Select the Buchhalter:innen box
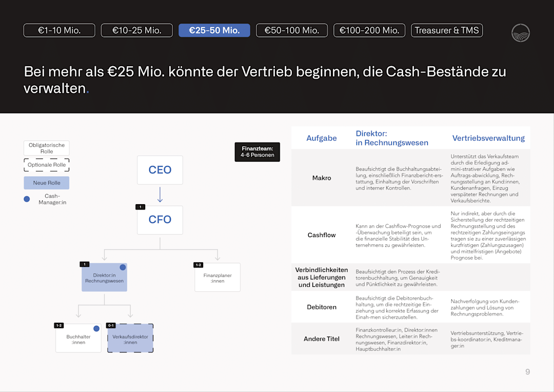 pyautogui.click(x=78, y=338)
